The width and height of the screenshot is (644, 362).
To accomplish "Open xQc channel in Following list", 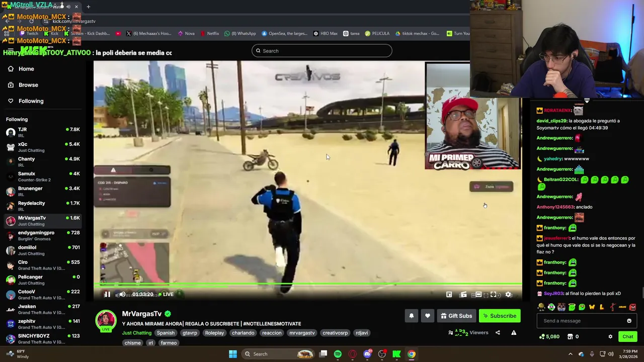I will [x=43, y=147].
